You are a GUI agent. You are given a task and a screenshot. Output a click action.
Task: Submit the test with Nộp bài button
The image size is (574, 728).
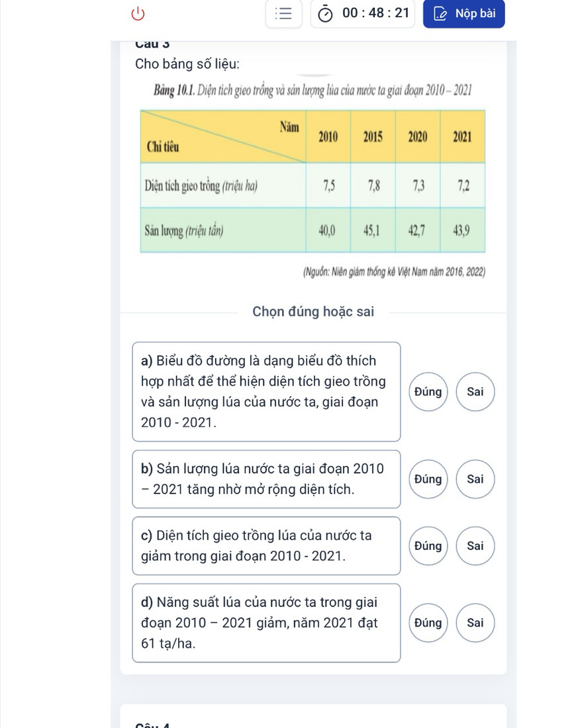[x=463, y=13]
